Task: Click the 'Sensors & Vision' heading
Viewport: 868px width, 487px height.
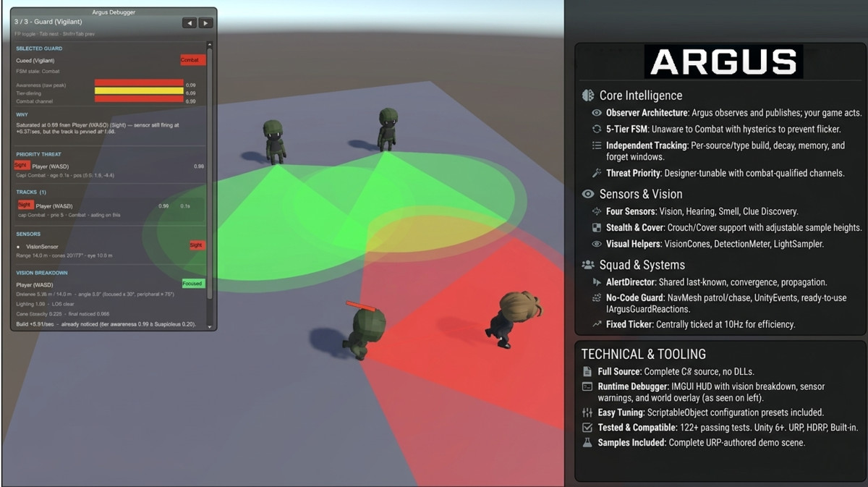Action: pos(641,194)
